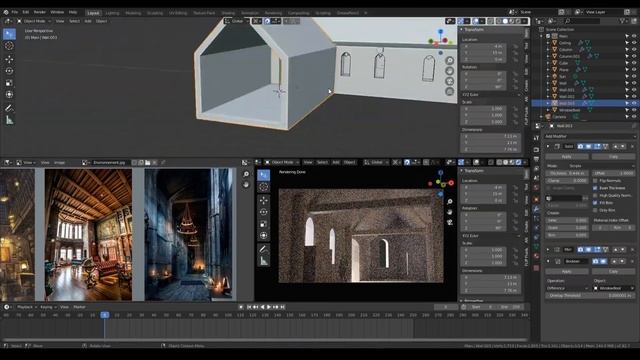Image resolution: width=640 pixels, height=360 pixels.
Task: Select the Move tool in bottom render viewport
Action: point(264,200)
